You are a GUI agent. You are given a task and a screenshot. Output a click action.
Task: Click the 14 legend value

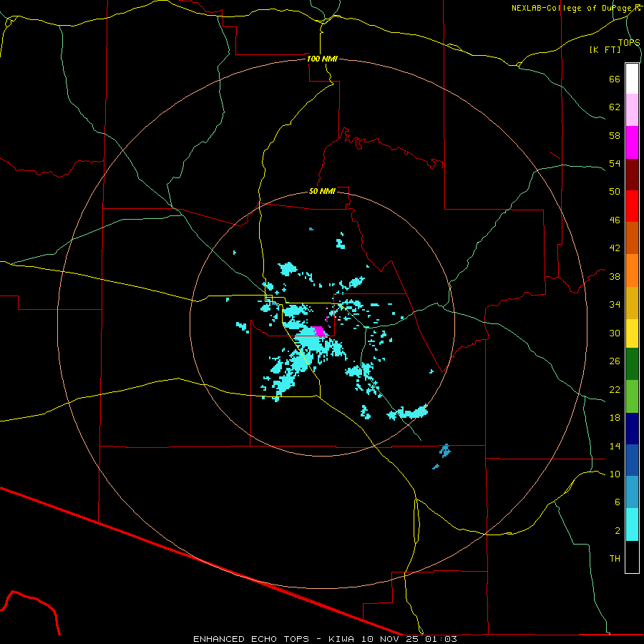point(615,446)
